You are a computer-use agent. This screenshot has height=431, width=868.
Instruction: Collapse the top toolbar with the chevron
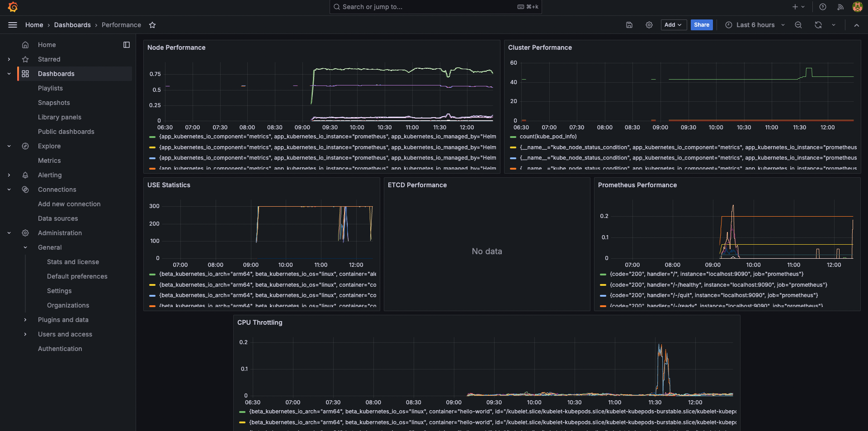pos(857,25)
